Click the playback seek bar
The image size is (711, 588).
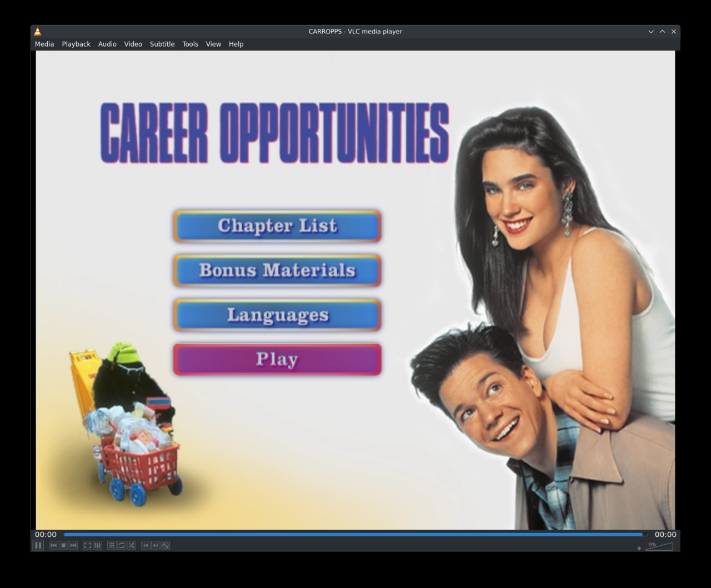355,535
